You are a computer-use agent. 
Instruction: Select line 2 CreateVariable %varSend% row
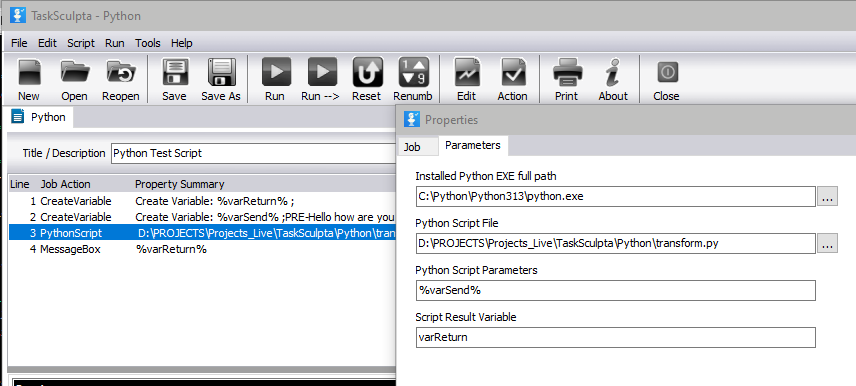(x=202, y=217)
